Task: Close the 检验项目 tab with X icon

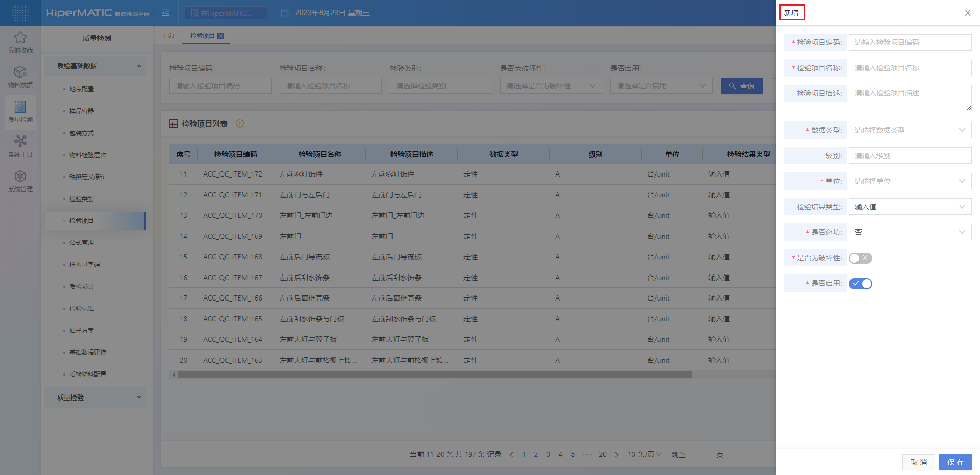Action: [x=220, y=36]
